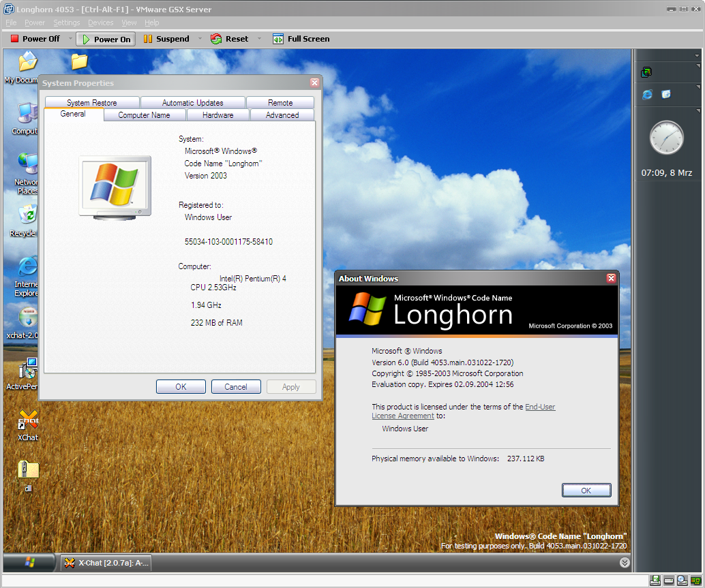Open the Devices menu
Viewport: 705px width, 588px height.
[x=101, y=22]
